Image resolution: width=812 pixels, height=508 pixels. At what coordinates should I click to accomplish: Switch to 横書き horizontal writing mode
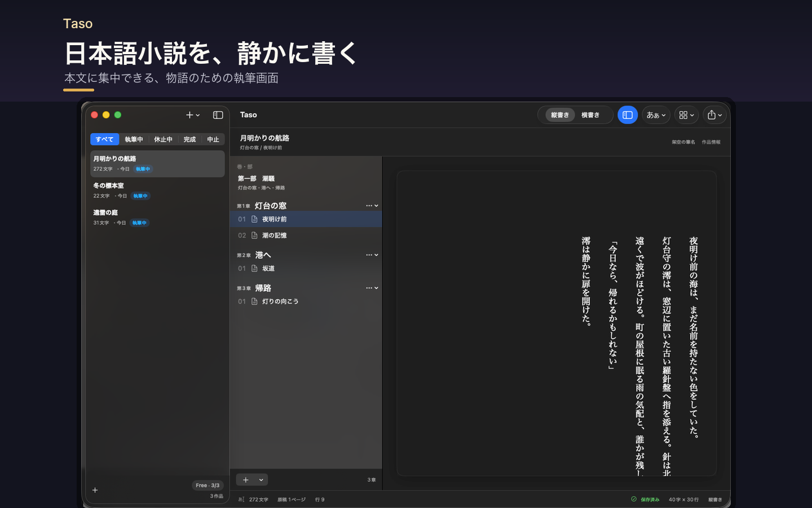coord(590,115)
